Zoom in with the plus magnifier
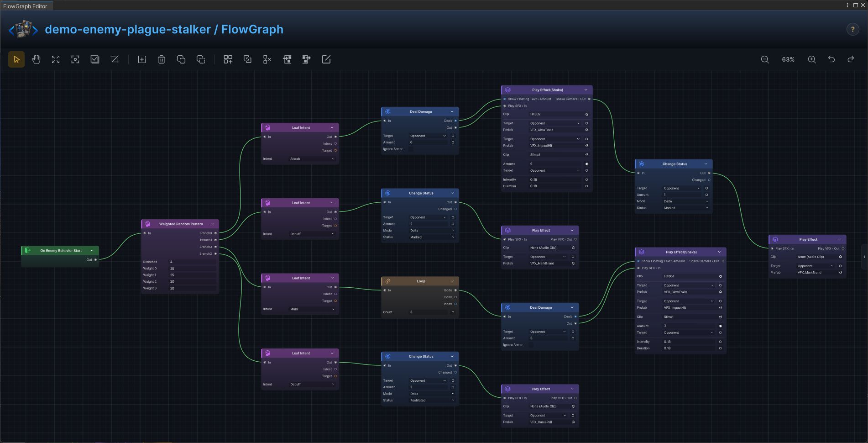 click(x=812, y=59)
